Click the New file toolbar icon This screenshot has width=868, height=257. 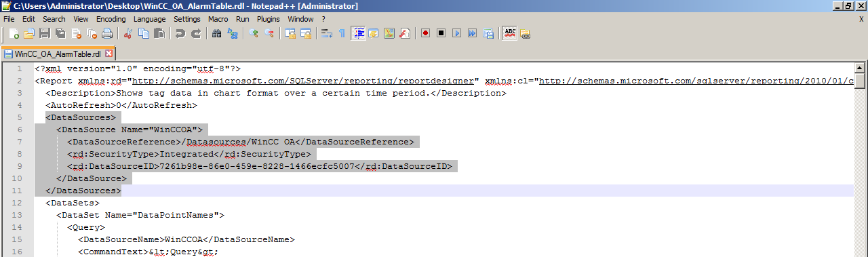pos(15,33)
